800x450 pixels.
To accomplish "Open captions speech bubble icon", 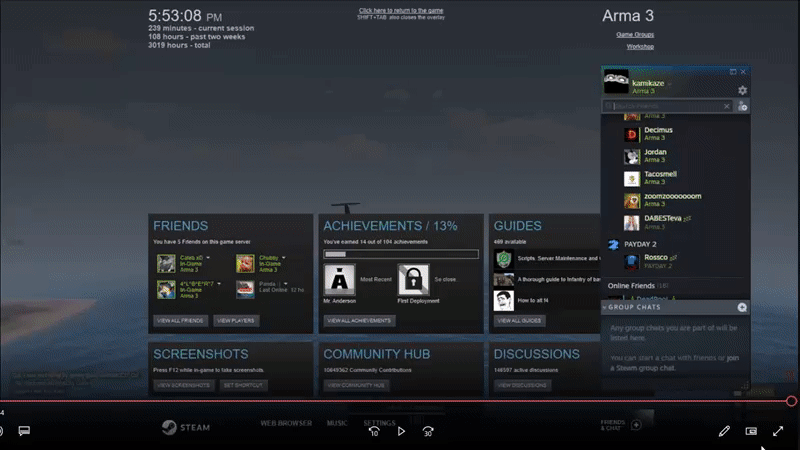I will pyautogui.click(x=24, y=431).
